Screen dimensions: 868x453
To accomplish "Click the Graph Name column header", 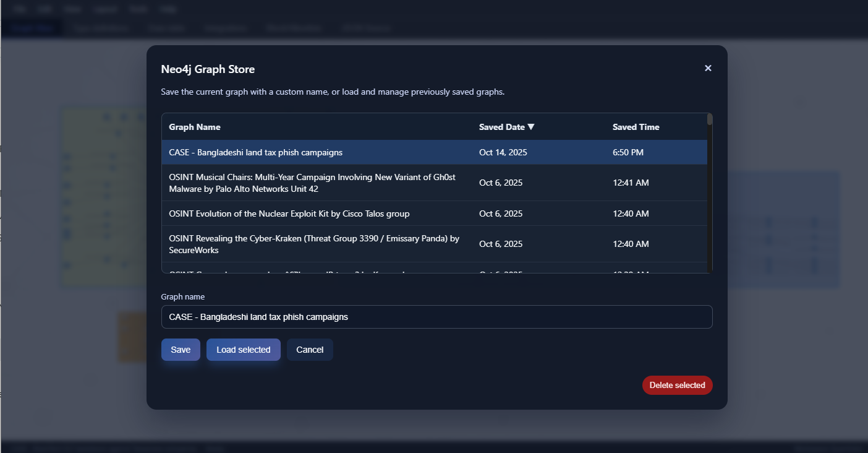I will tap(195, 127).
